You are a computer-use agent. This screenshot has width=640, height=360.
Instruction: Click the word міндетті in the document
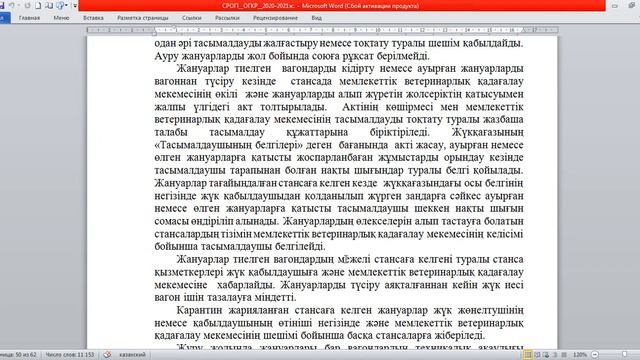[274, 298]
